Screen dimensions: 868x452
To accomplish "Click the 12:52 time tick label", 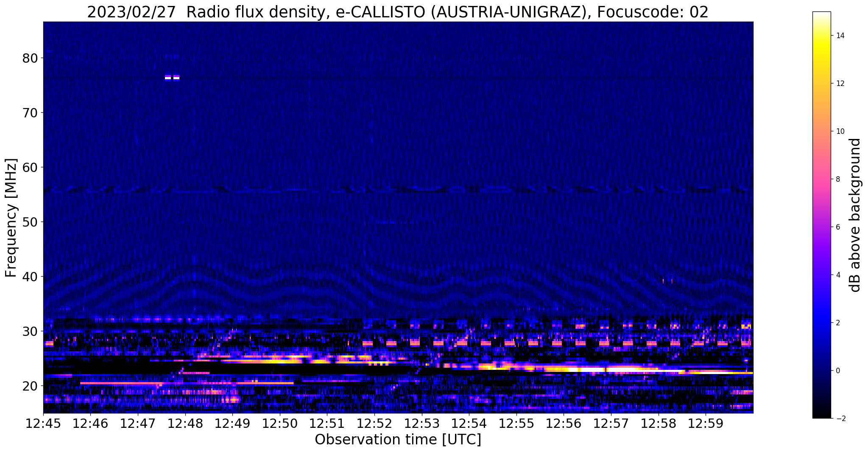I will pos(374,423).
